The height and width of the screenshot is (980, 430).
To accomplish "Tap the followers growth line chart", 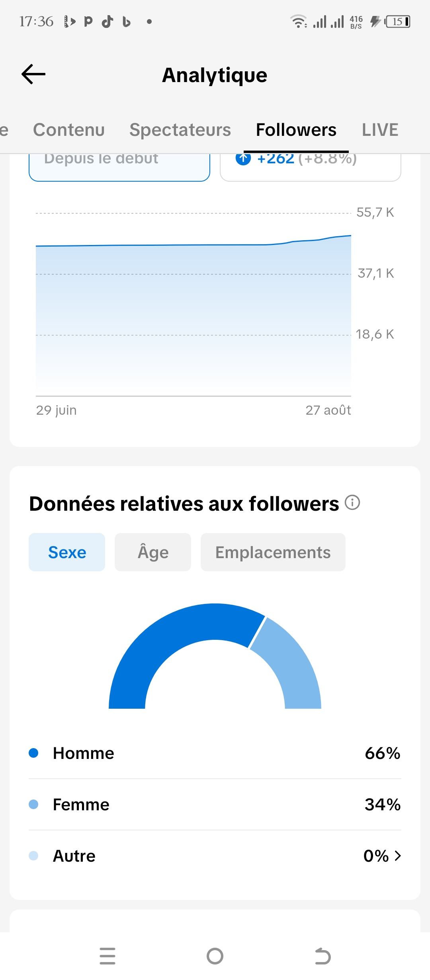I will coord(193,304).
